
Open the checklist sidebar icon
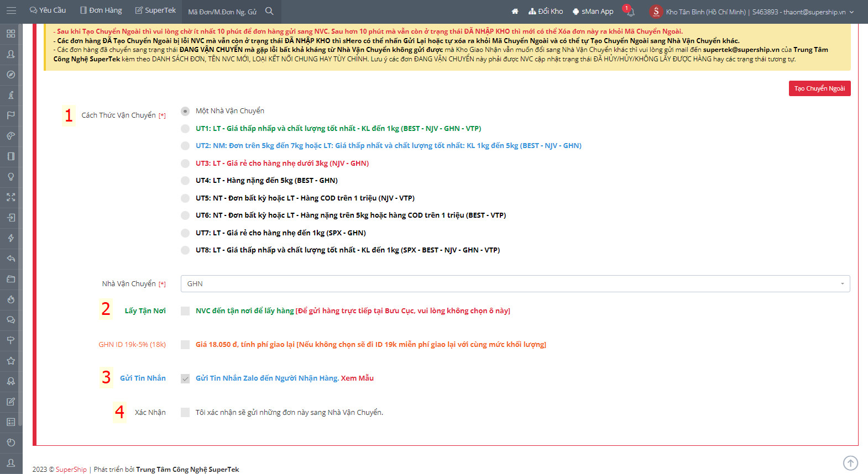11,422
